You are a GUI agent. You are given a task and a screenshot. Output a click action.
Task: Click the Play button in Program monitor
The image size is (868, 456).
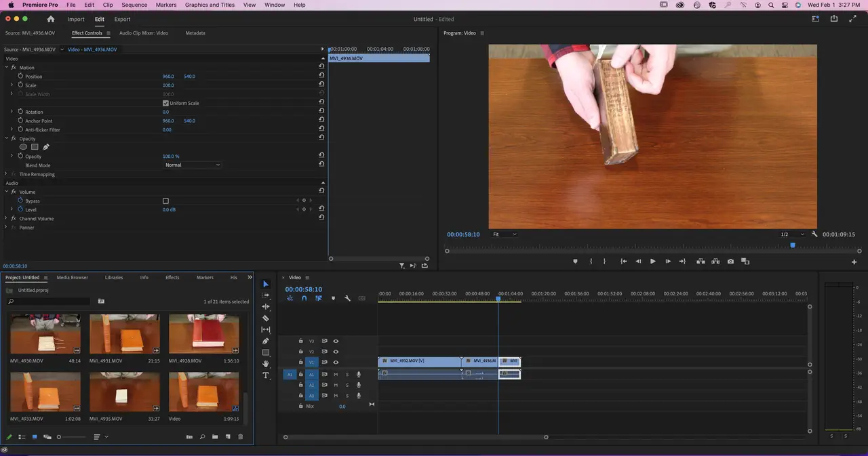coord(653,262)
